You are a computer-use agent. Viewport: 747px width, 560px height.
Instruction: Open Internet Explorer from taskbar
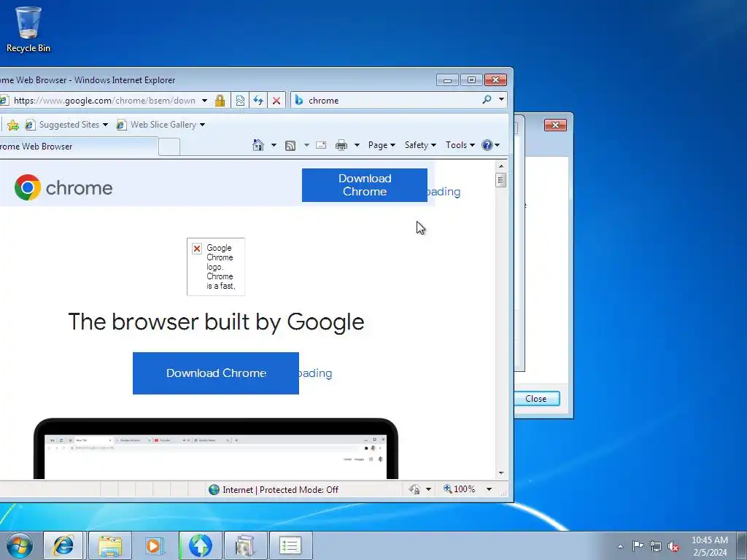coord(63,545)
